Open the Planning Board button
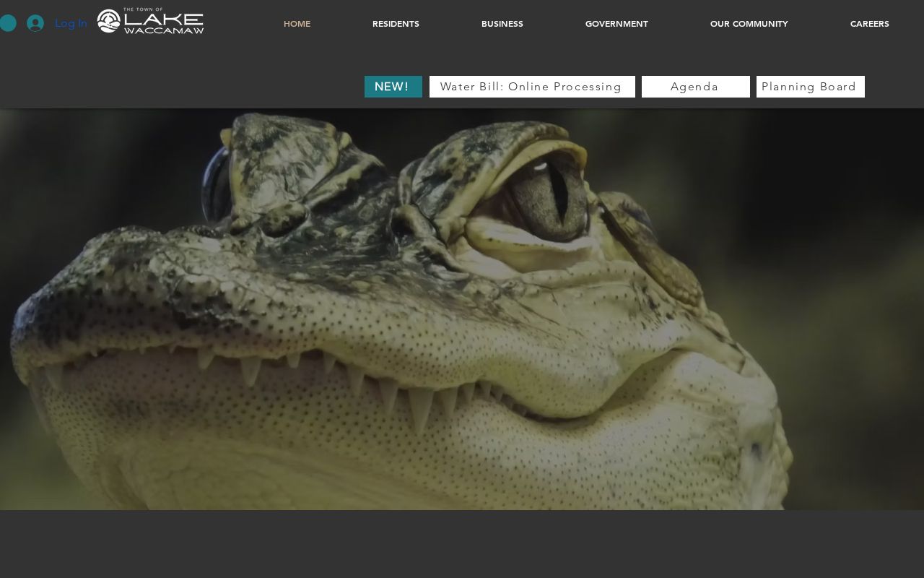This screenshot has width=924, height=578. (x=811, y=87)
